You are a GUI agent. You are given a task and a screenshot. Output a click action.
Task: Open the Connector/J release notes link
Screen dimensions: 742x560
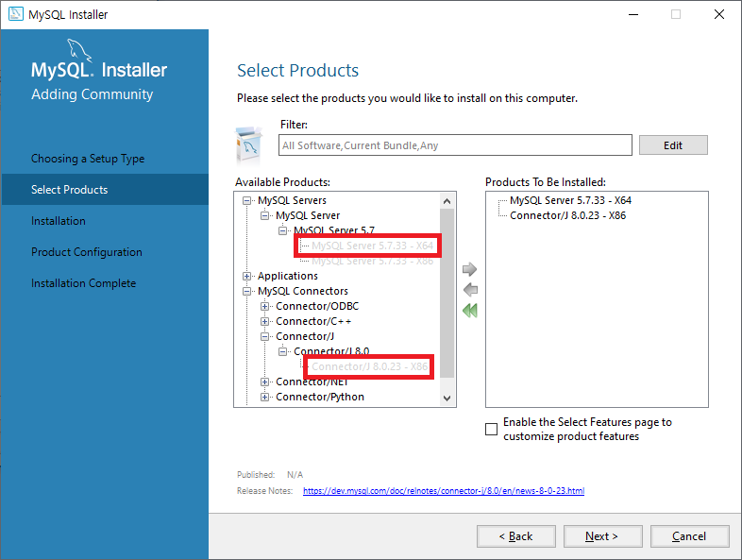click(444, 491)
